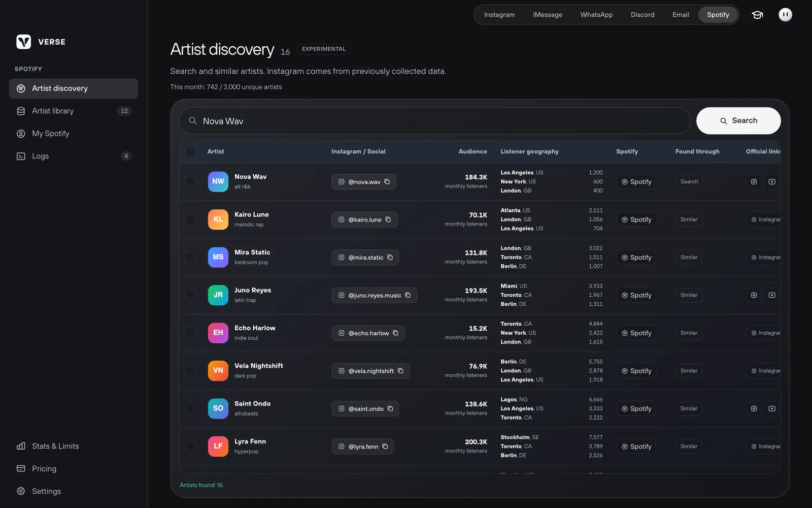Select all artists with header checkbox
Image resolution: width=812 pixels, height=508 pixels.
(190, 151)
